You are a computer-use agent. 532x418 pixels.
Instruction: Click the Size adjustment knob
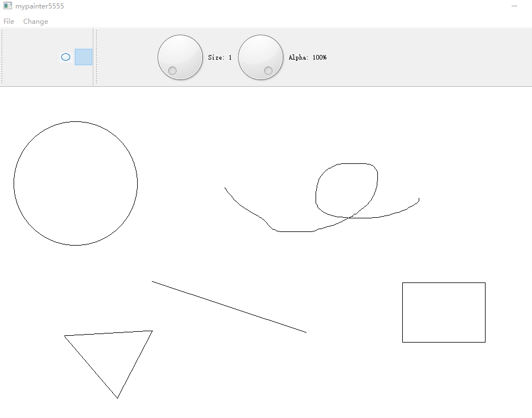180,57
